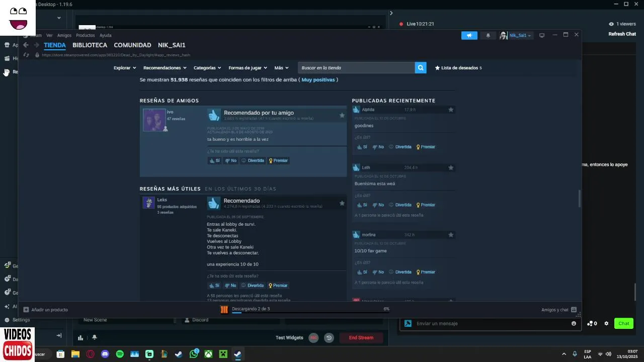Click the Steam announcements megaphone icon

click(x=469, y=35)
